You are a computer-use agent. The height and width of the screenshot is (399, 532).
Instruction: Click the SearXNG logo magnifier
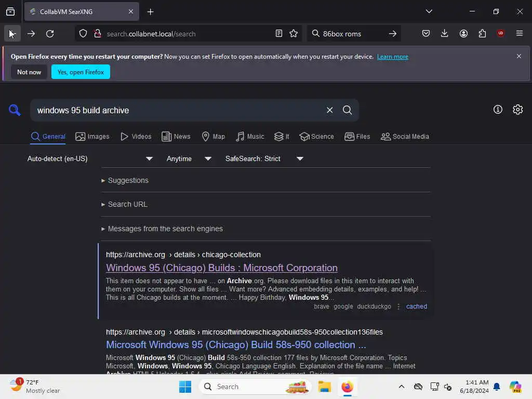point(15,110)
